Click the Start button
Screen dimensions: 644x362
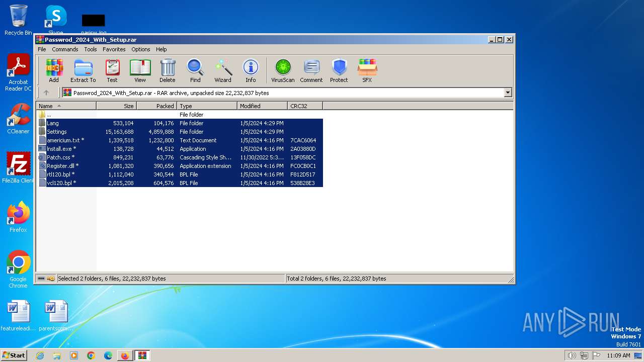pyautogui.click(x=14, y=355)
